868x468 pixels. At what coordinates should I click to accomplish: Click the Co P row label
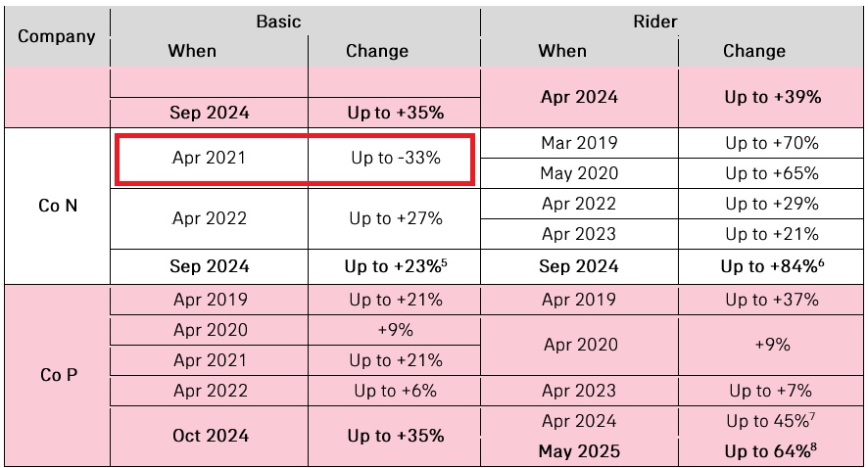coord(56,375)
